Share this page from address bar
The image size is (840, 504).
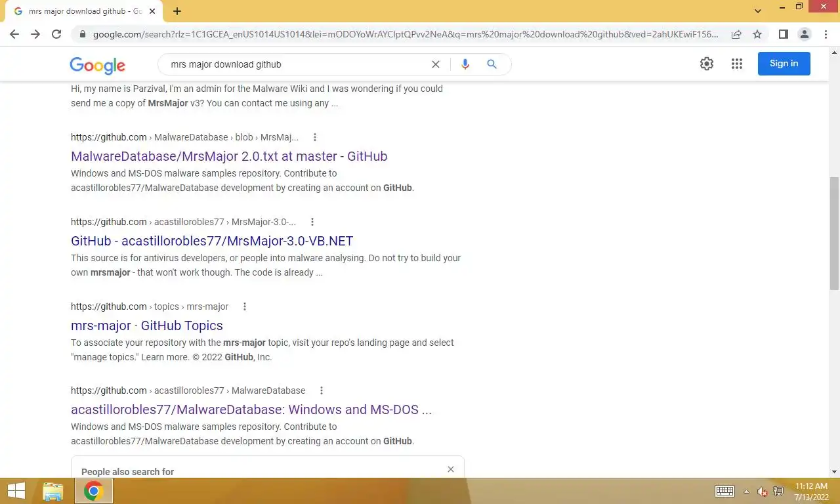[736, 34]
